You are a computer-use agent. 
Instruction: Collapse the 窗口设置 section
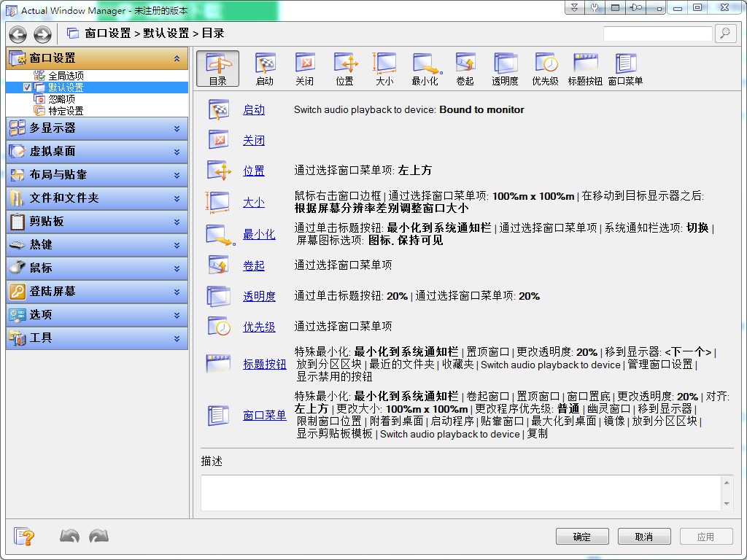pos(177,58)
